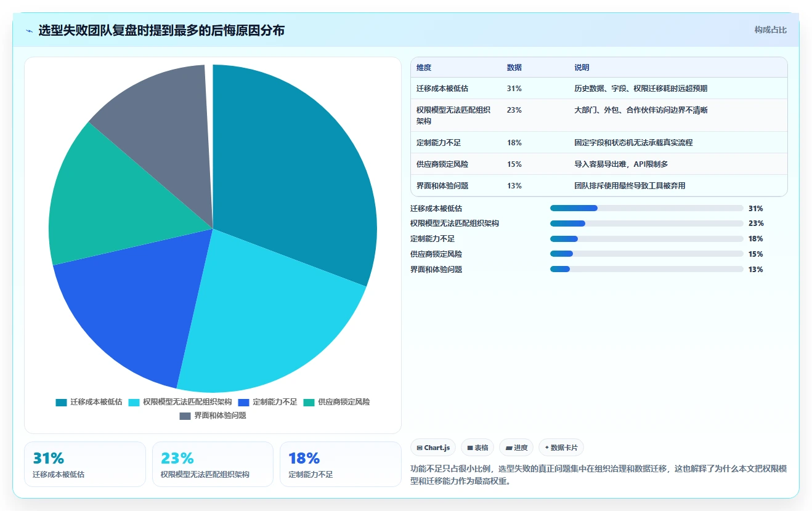Click the 供应商锁定风险 progress row label
Viewport: 812px width, 511px height.
click(436, 254)
